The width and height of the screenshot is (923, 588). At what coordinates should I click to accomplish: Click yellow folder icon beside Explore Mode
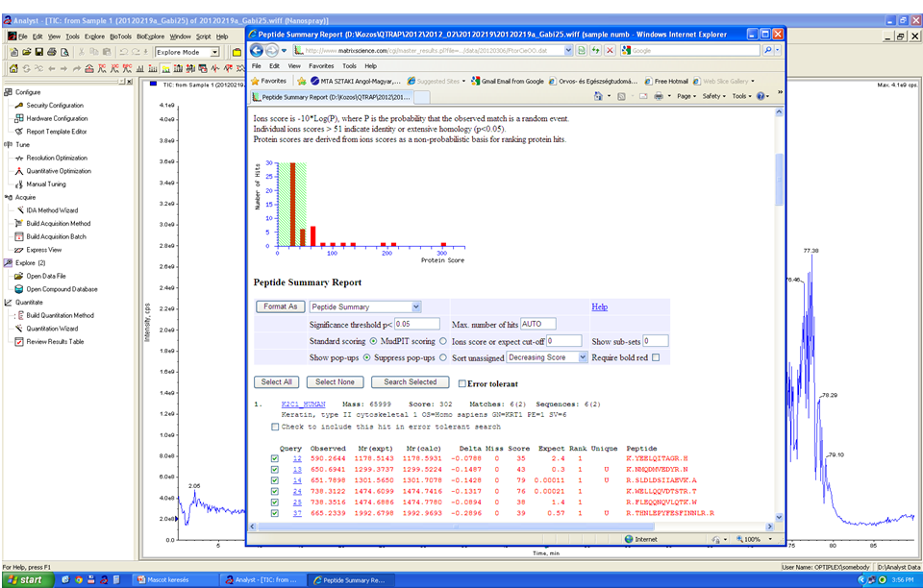[x=237, y=52]
